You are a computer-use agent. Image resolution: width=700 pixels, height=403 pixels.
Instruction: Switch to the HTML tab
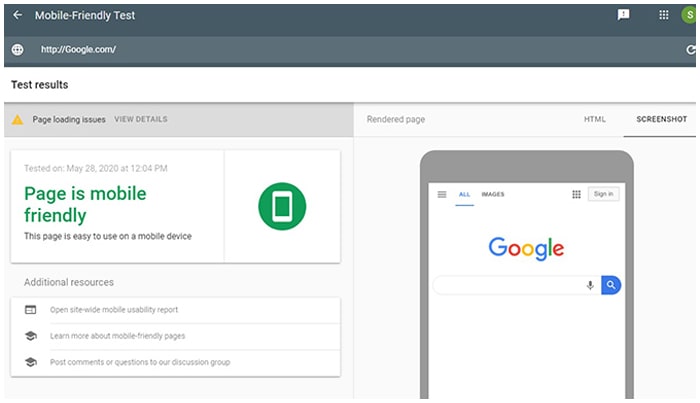click(595, 119)
